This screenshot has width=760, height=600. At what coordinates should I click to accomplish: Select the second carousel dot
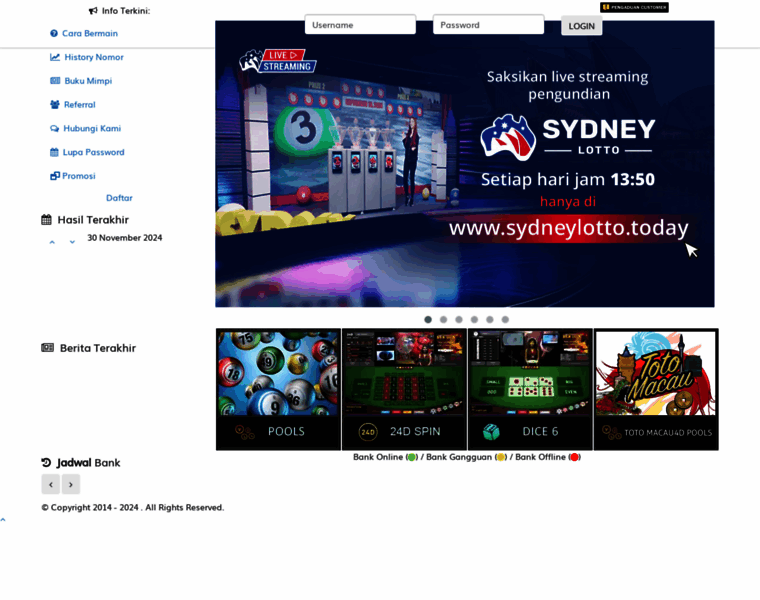coord(443,319)
